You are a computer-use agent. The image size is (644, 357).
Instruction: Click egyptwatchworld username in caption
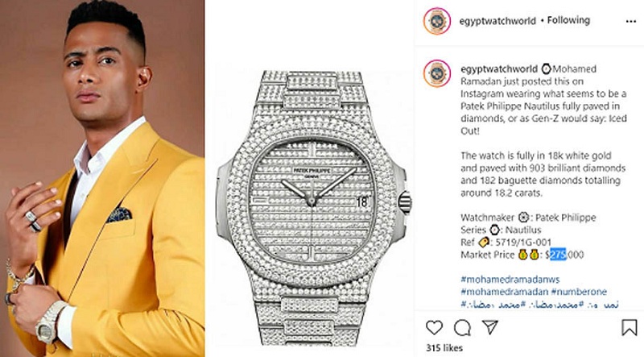click(498, 68)
